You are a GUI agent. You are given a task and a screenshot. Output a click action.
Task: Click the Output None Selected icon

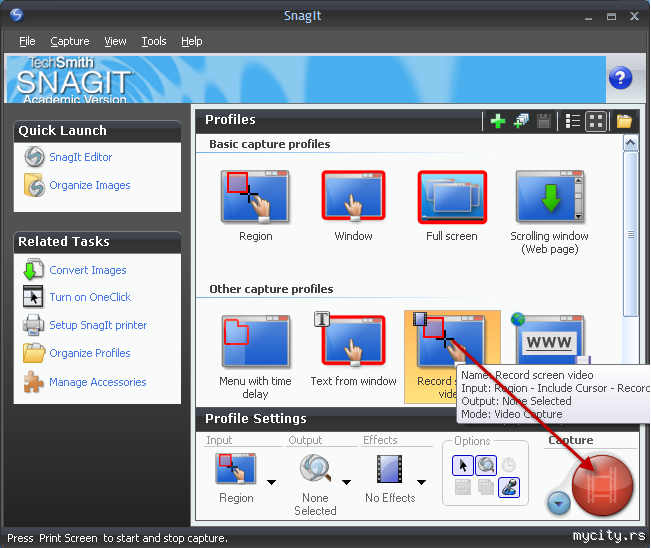coord(315,468)
